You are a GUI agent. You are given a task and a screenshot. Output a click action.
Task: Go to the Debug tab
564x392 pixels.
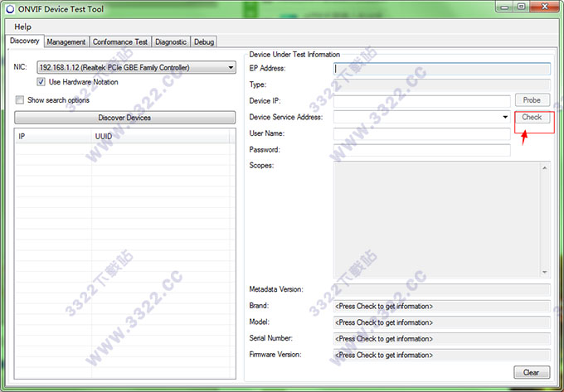(x=204, y=42)
